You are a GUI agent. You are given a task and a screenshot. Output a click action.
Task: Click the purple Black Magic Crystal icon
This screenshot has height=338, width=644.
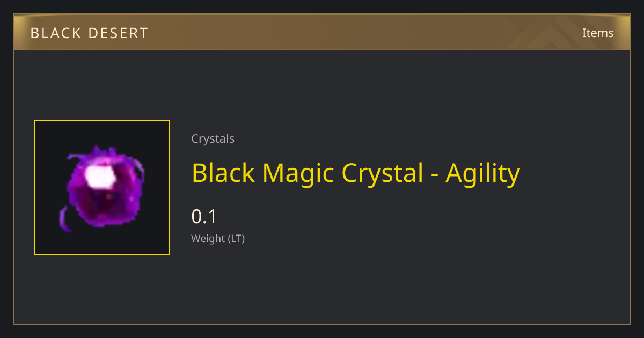tap(102, 188)
